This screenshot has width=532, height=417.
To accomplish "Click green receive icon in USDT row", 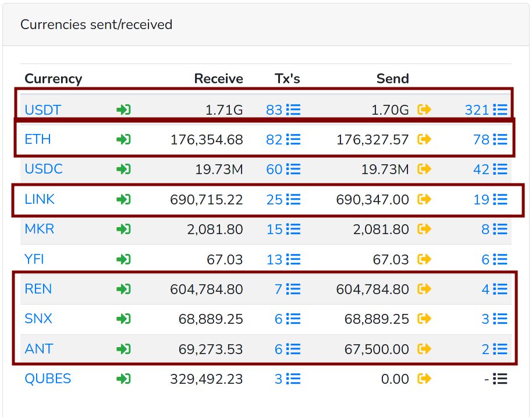I will 123,109.
